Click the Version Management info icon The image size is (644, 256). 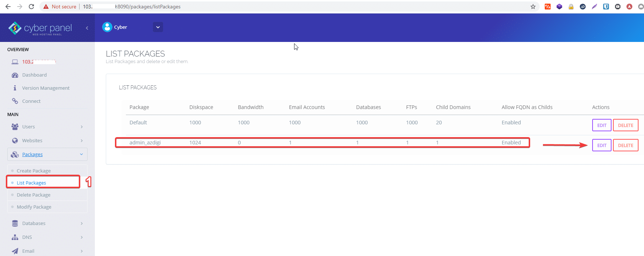pyautogui.click(x=15, y=88)
